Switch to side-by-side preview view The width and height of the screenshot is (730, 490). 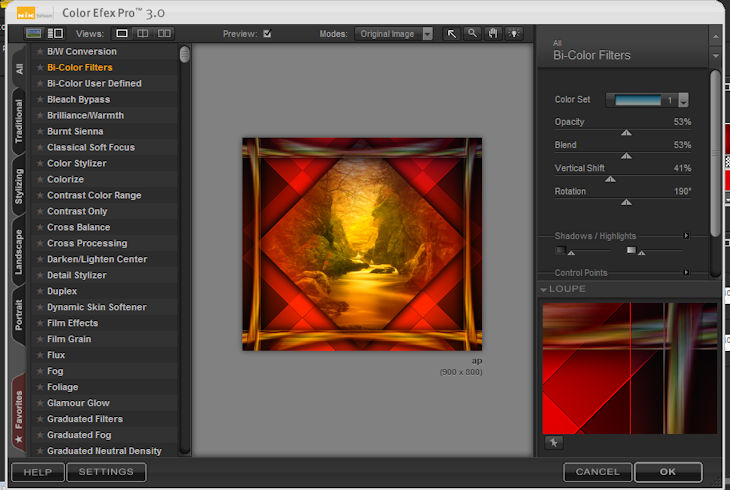[x=164, y=33]
